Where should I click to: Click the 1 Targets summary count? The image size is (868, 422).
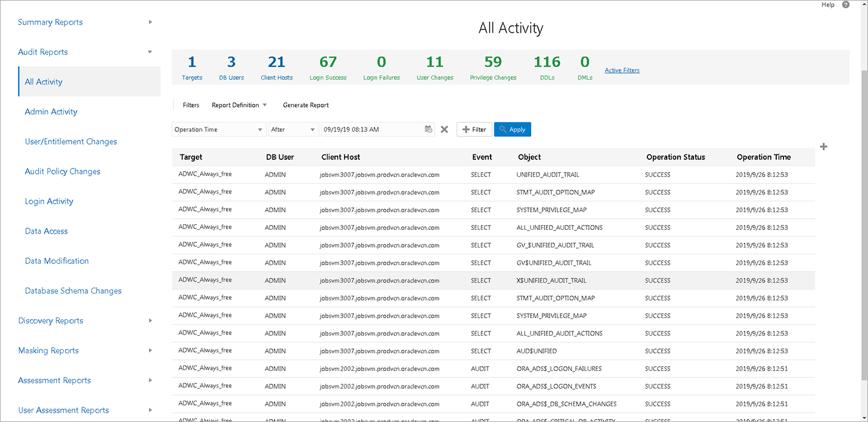192,67
